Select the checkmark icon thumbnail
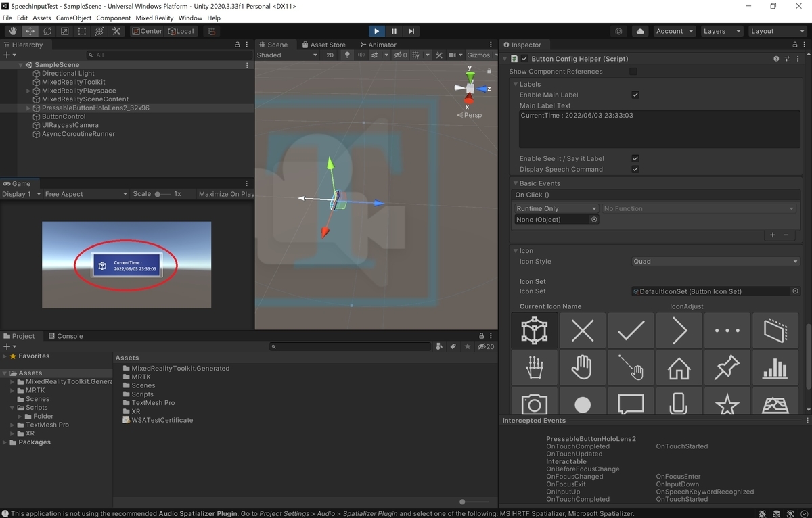 pyautogui.click(x=631, y=331)
